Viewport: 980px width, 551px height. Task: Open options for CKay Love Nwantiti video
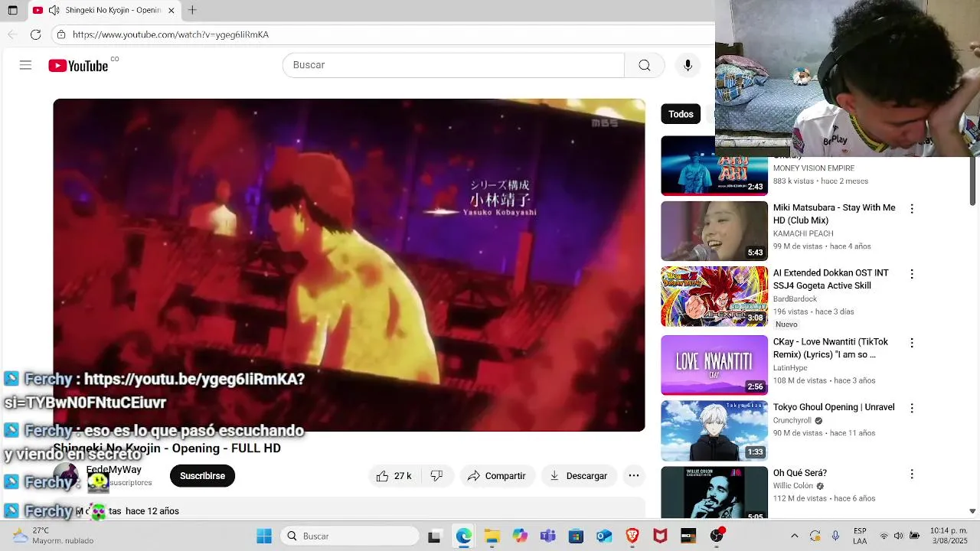[912, 342]
